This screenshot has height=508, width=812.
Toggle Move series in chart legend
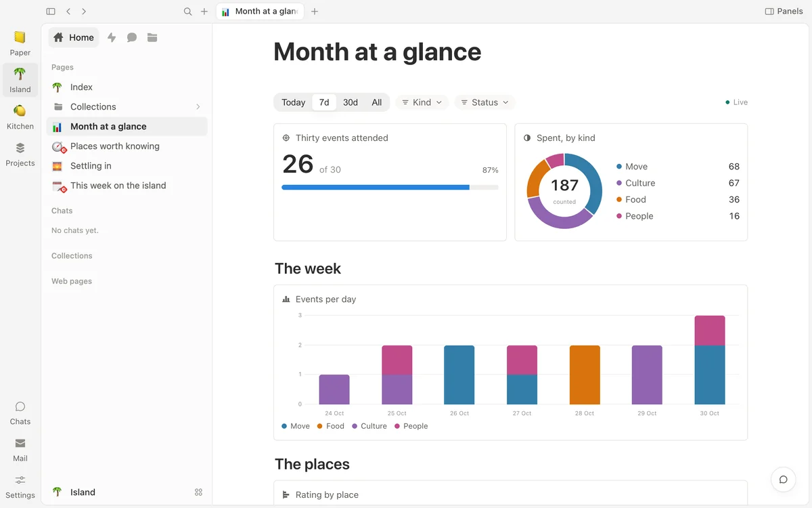(x=296, y=426)
